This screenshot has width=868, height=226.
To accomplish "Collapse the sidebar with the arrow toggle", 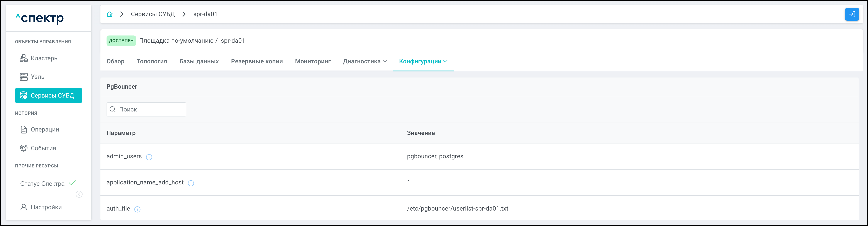I will pos(79,194).
